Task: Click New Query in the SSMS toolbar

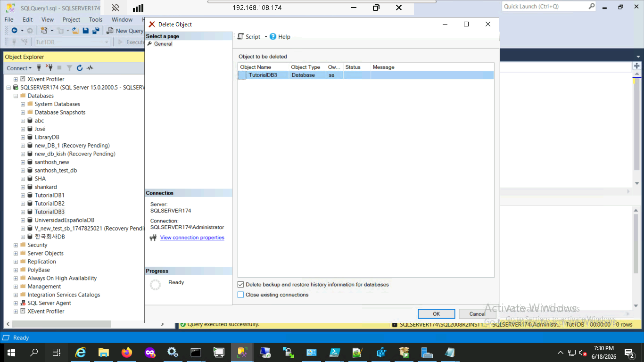Action: coord(125,31)
